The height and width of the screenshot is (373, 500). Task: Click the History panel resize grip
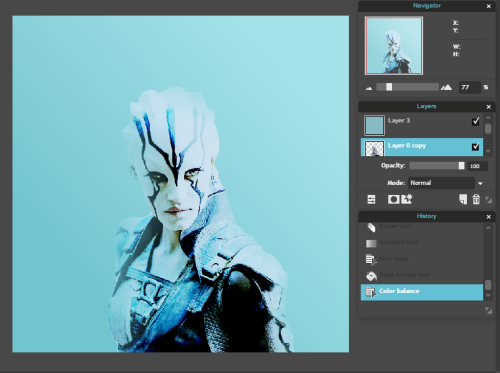[x=489, y=311]
